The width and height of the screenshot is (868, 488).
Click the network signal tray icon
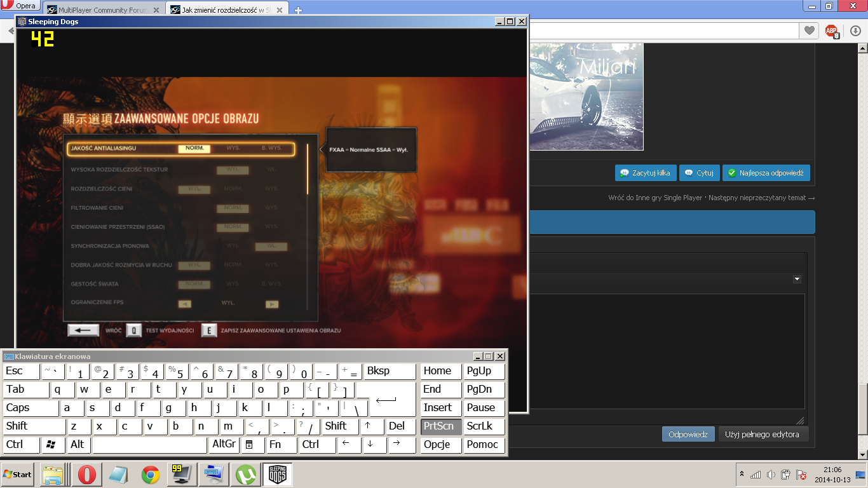click(756, 475)
